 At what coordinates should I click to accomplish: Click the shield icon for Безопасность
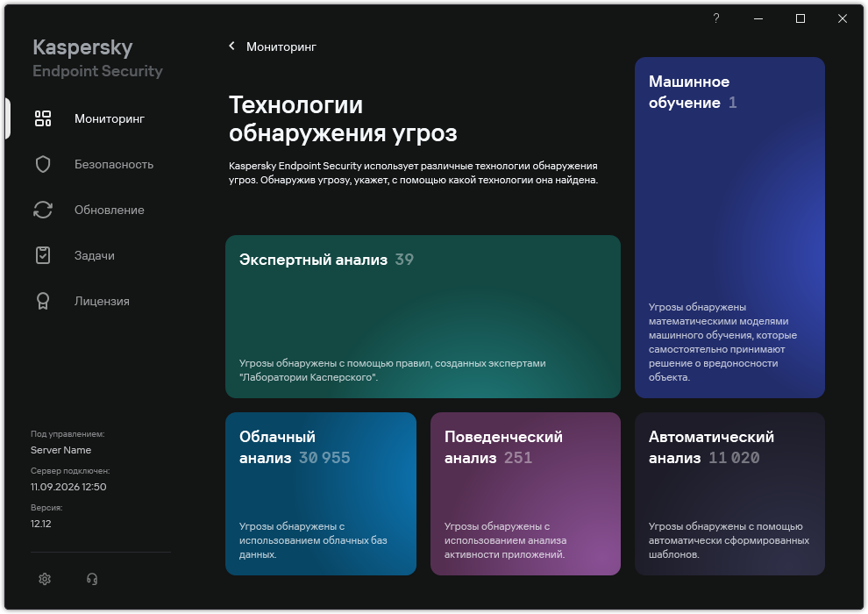click(43, 164)
